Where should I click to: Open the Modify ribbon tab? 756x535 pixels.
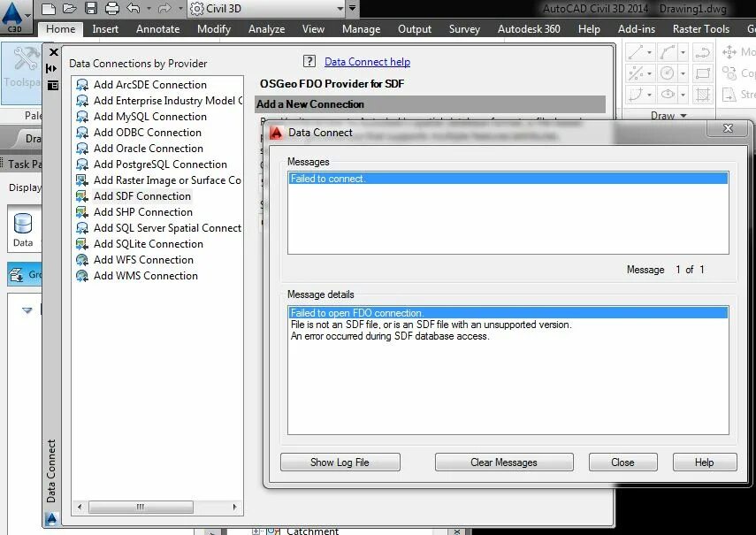point(214,29)
